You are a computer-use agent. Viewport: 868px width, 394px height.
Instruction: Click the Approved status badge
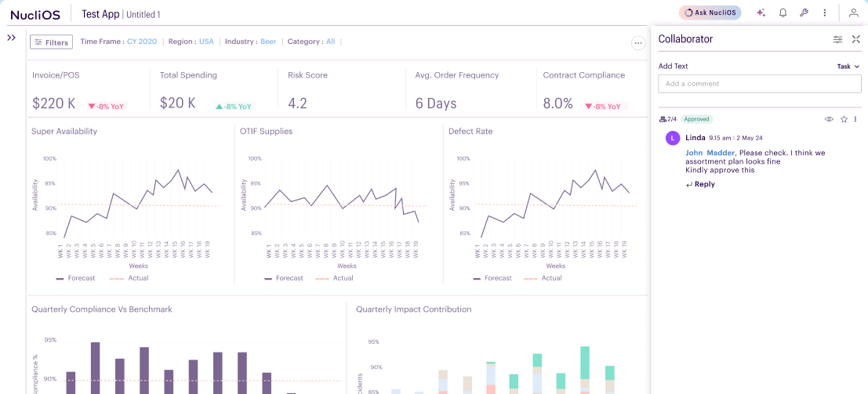click(696, 119)
